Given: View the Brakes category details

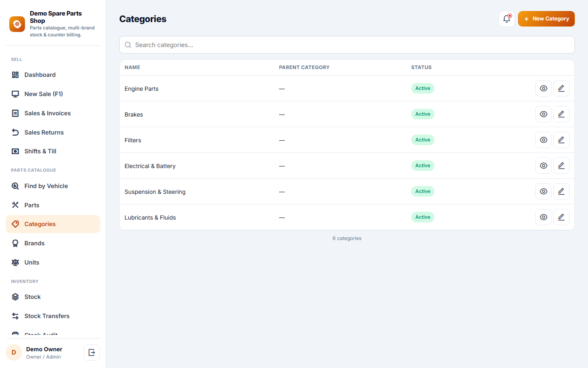Looking at the screenshot, I should pyautogui.click(x=543, y=114).
